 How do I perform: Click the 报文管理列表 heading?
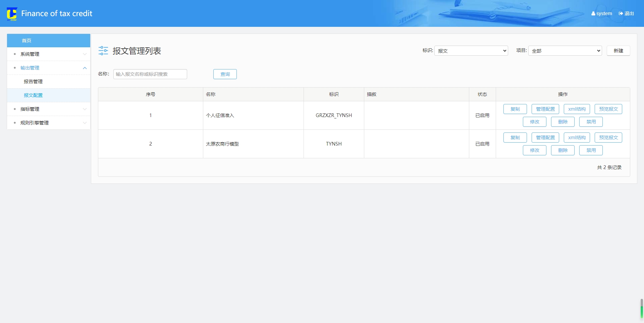(137, 51)
